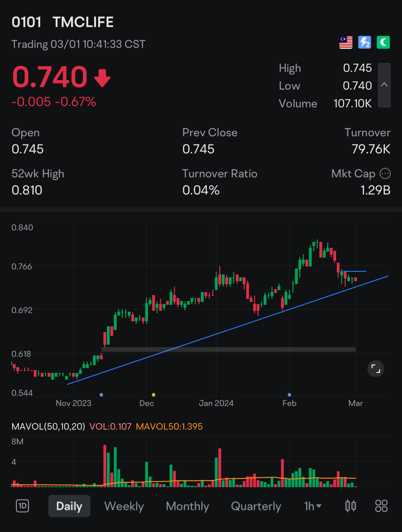Switch to the Monthly chart tab
The height and width of the screenshot is (532, 402).
point(187,506)
